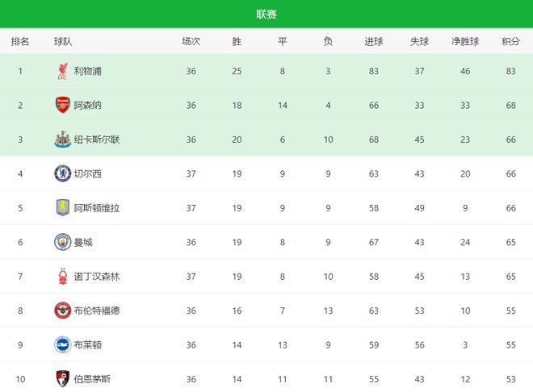
Task: Open the 纽卡斯尔联 team link
Action: pyautogui.click(x=97, y=140)
